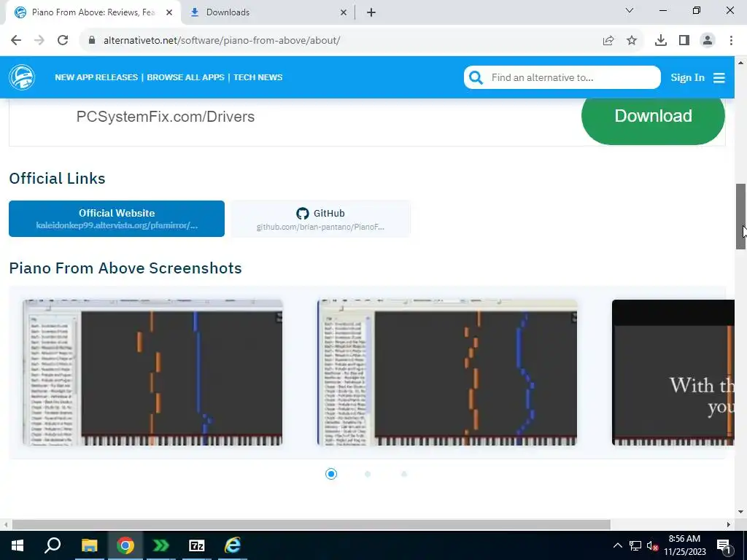Click the Chrome icon in the taskbar
Viewport: 747px width, 560px height.
pos(125,545)
